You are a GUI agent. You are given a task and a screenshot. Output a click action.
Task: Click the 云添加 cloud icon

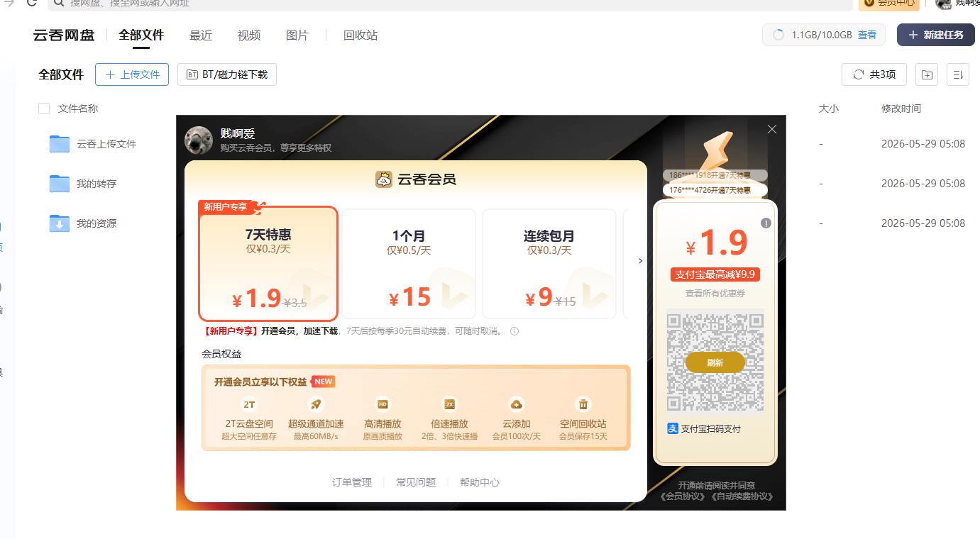(x=517, y=404)
